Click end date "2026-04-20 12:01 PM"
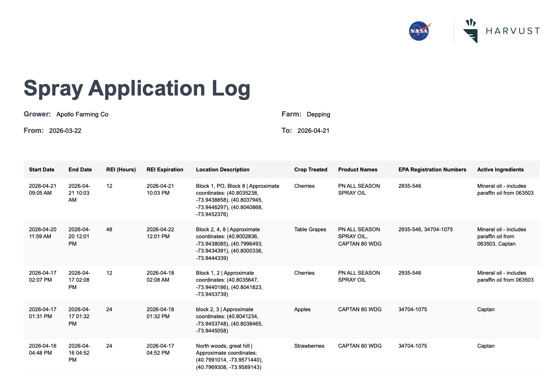This screenshot has width=559, height=392. 79,237
